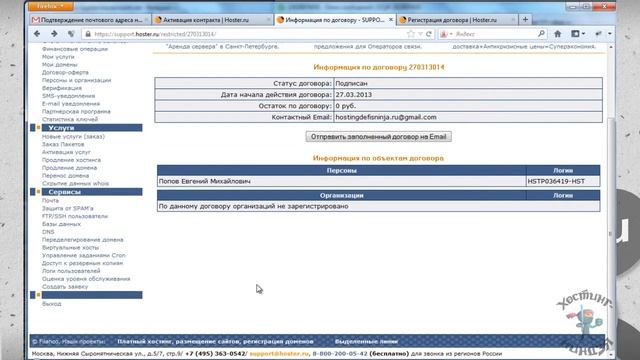Open 'DNS' service link
The height and width of the screenshot is (360, 640).
coord(48,232)
